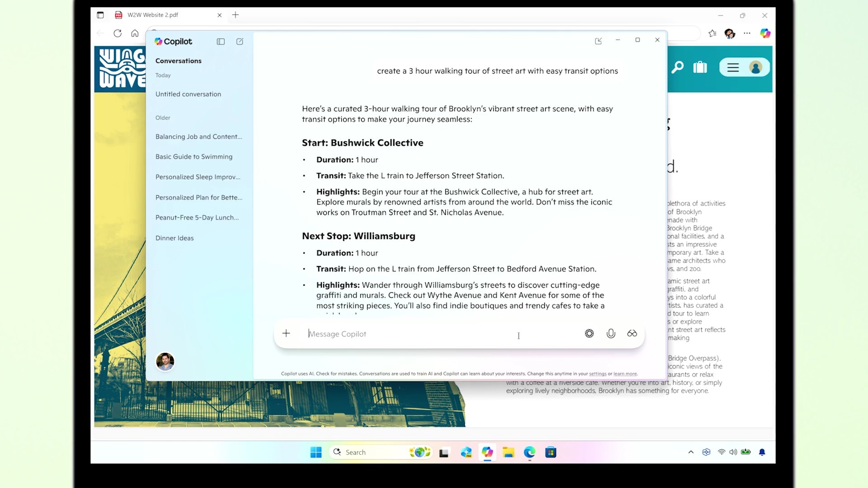Open Balancing Job and Content conversation
Viewport: 868px width, 488px height.
click(199, 136)
